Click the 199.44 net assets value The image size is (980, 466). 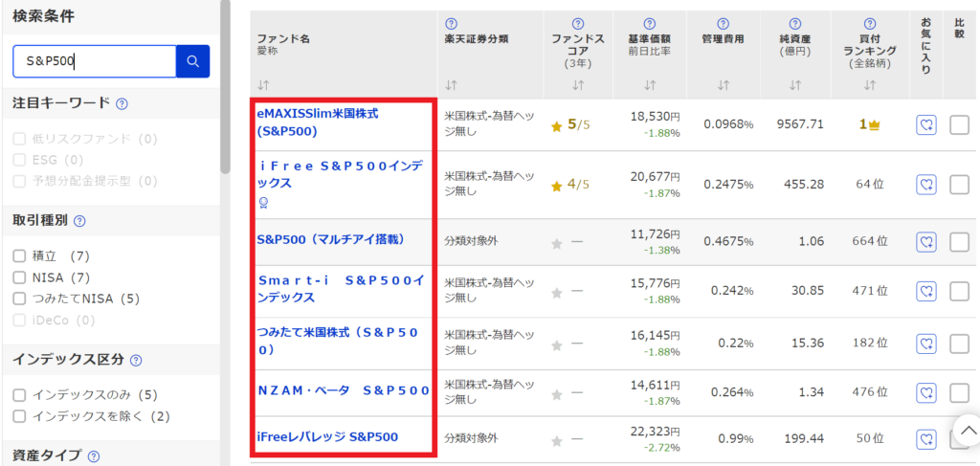click(x=805, y=438)
